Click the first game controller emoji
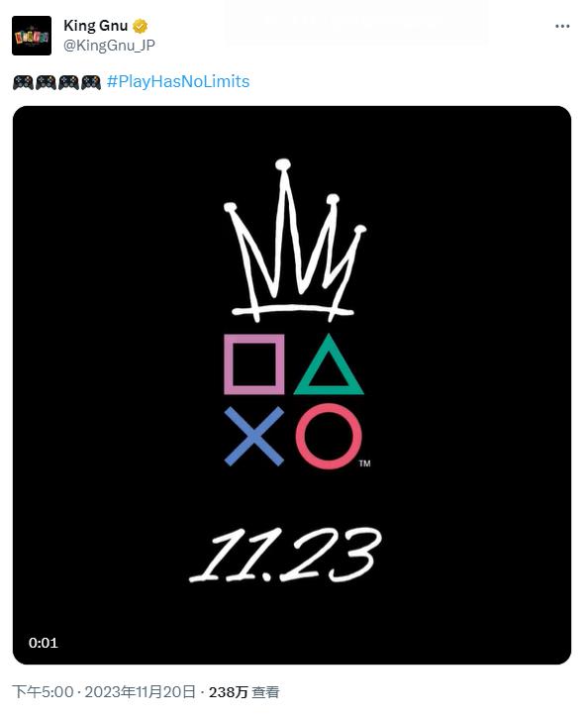 (x=23, y=82)
